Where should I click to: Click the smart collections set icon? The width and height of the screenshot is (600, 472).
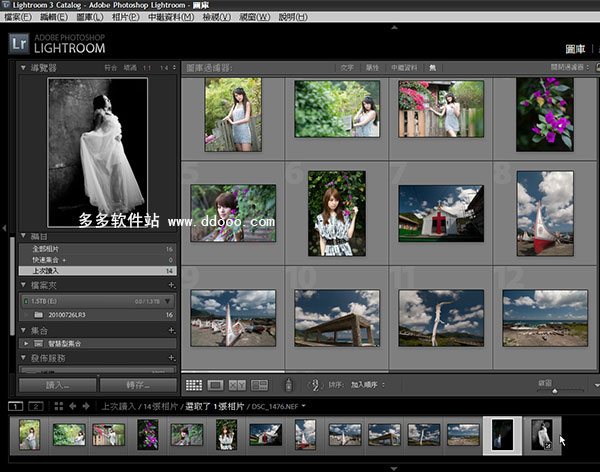tap(38, 343)
